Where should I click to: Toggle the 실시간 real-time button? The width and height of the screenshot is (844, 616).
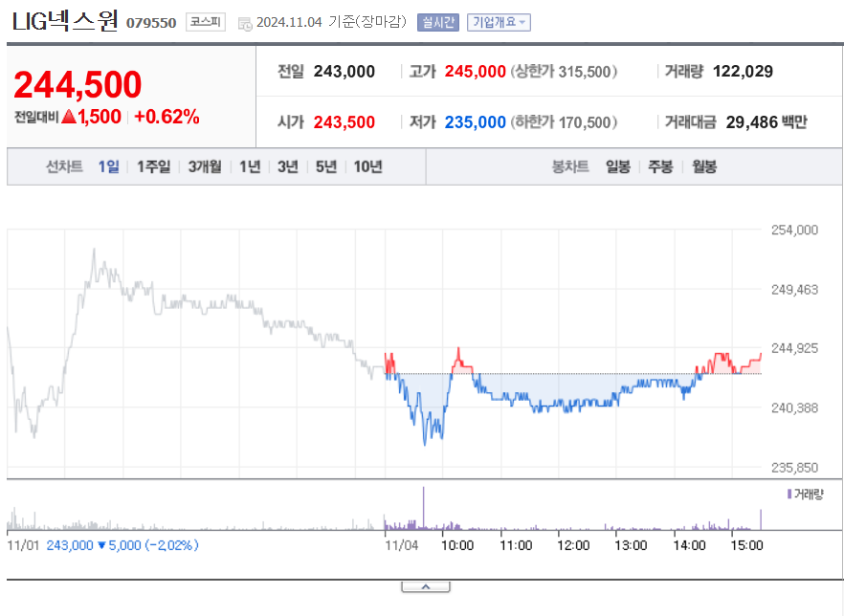[x=438, y=22]
